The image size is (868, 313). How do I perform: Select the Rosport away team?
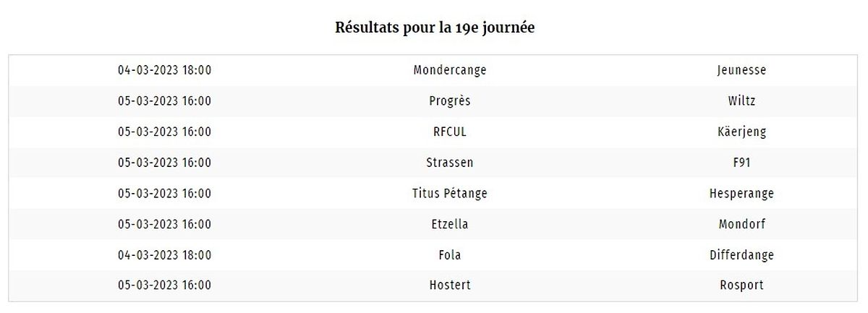click(x=742, y=286)
